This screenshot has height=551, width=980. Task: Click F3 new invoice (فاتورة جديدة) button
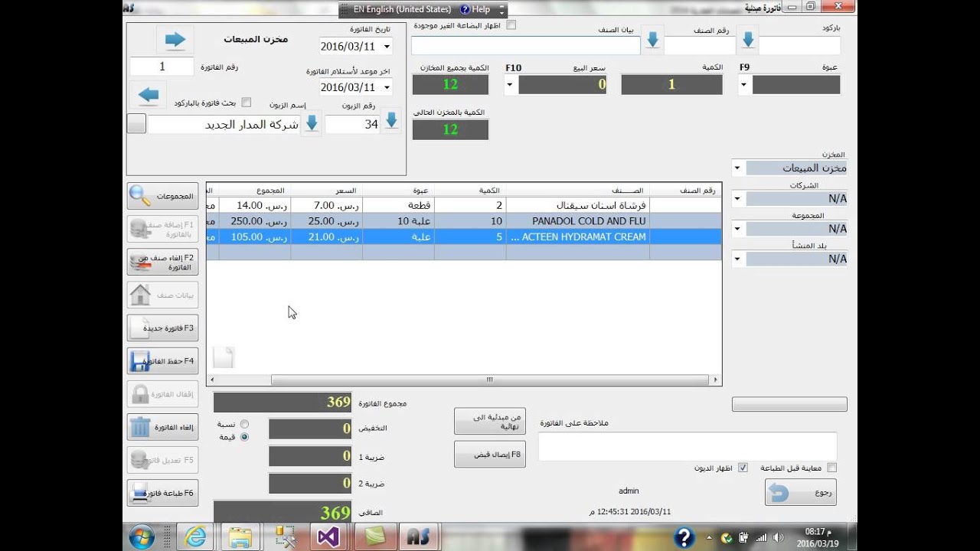click(x=162, y=328)
